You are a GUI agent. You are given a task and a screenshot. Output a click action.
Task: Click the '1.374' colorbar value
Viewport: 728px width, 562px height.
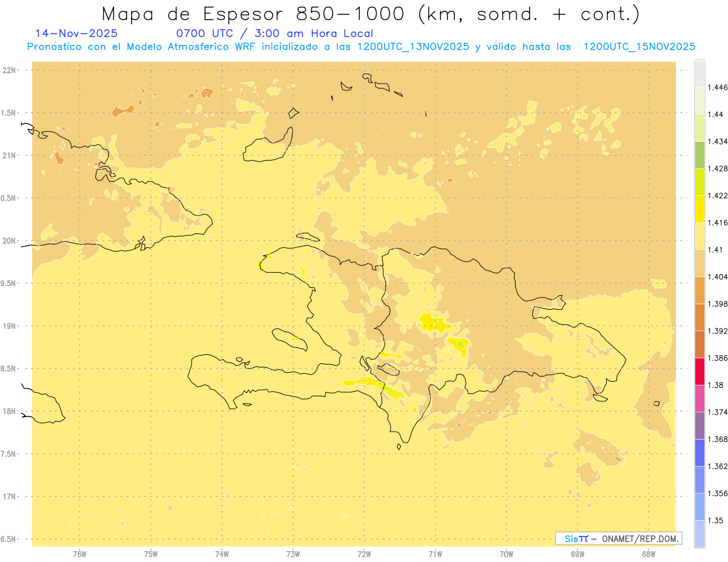[x=718, y=412]
